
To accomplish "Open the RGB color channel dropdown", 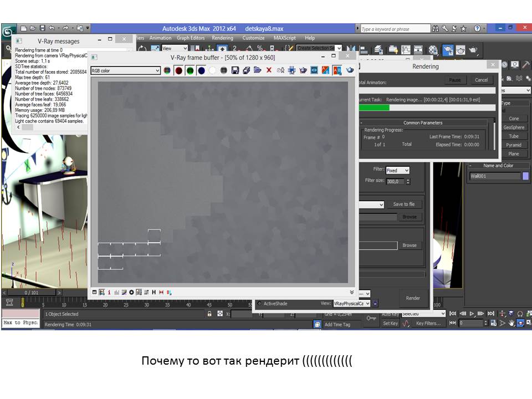I will pyautogui.click(x=126, y=70).
